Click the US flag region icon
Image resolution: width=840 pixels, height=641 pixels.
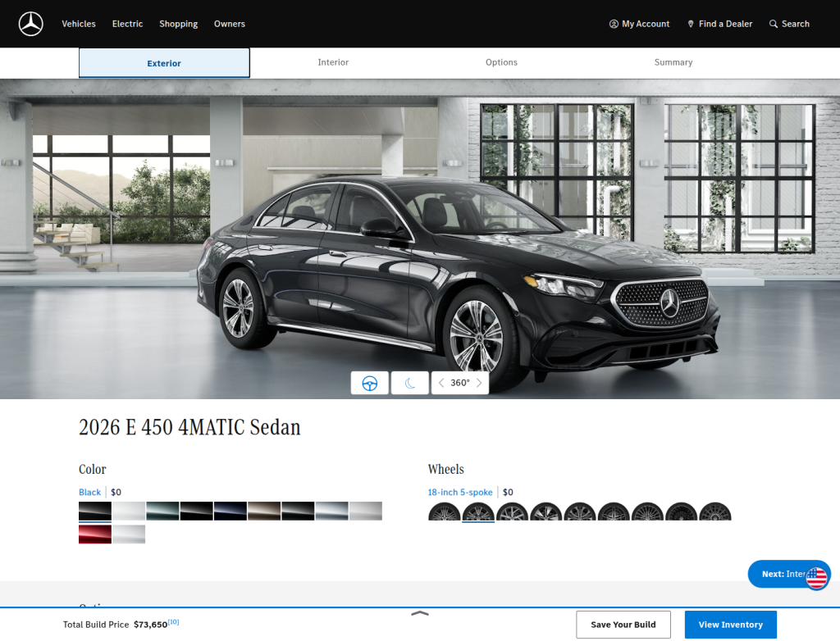(817, 579)
